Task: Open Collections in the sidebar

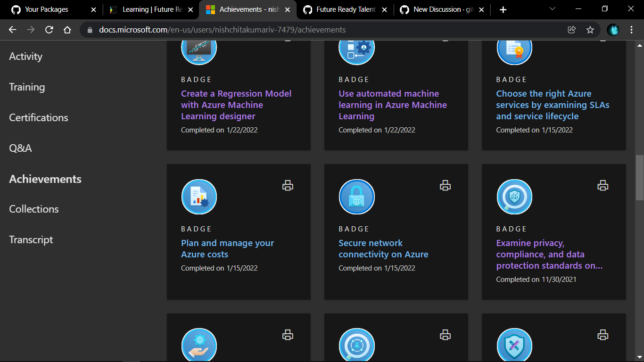Action: (34, 209)
